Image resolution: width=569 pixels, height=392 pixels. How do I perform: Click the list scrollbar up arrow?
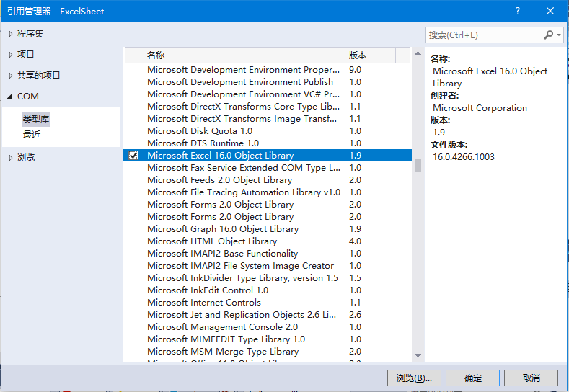(x=418, y=53)
